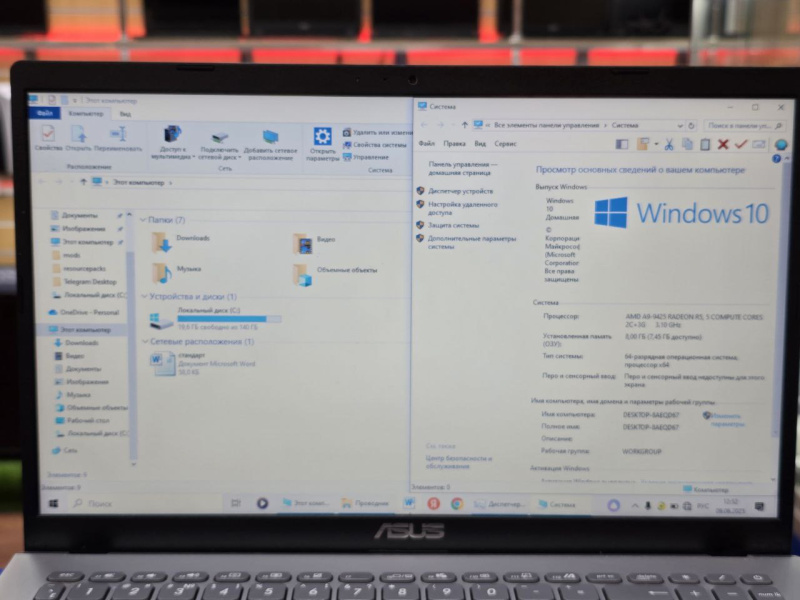
Task: Collapse the Устройства и диски (1) group
Action: click(x=144, y=296)
